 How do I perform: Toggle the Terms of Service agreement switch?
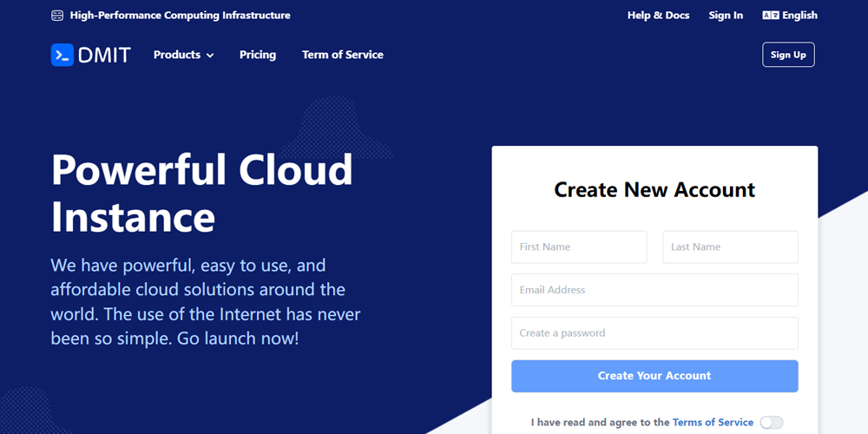(771, 423)
